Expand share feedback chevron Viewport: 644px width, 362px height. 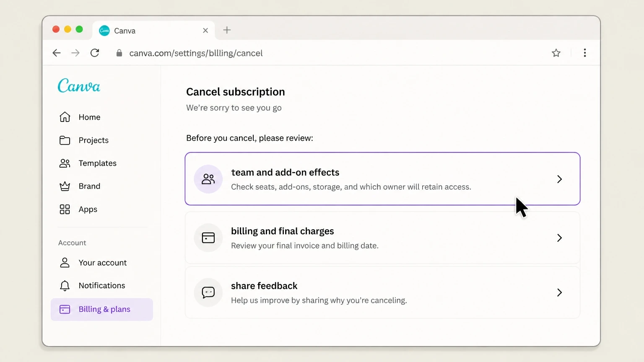(x=559, y=292)
